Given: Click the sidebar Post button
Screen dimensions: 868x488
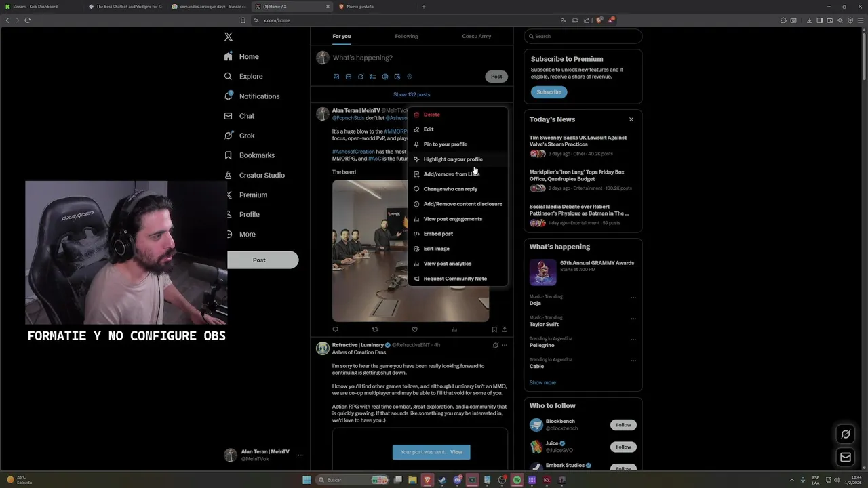Looking at the screenshot, I should click(x=260, y=260).
